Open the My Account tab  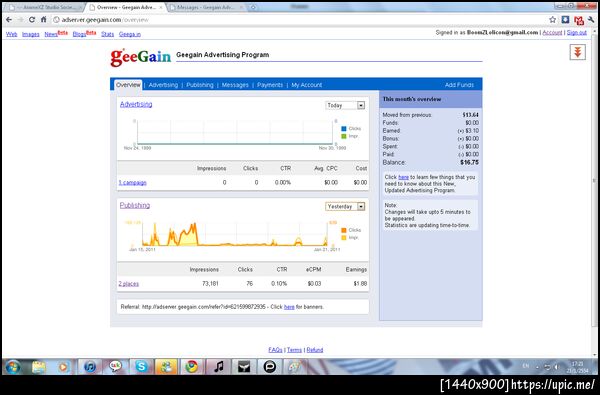(307, 85)
